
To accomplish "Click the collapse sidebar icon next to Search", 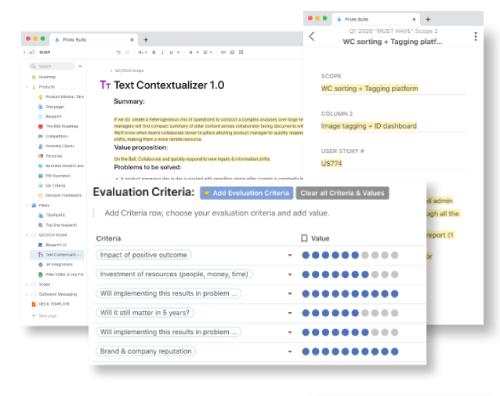I will [x=80, y=66].
